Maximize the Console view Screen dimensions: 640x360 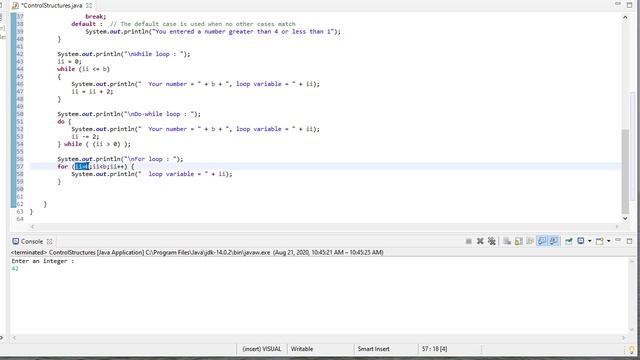tap(629, 241)
